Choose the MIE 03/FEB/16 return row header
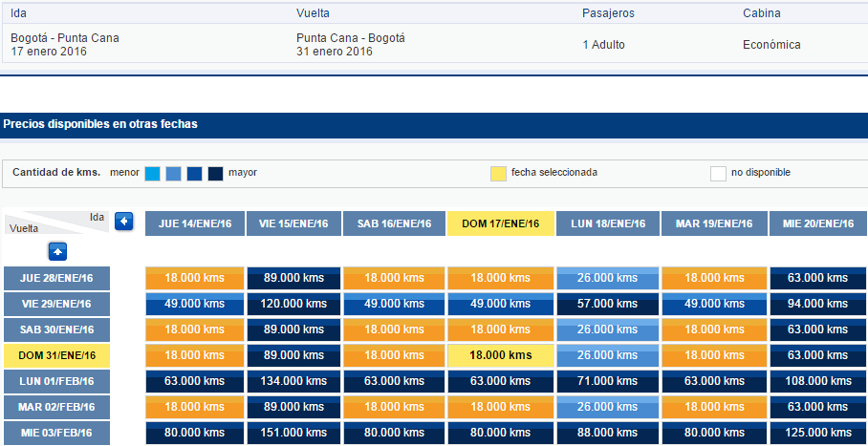 57,433
